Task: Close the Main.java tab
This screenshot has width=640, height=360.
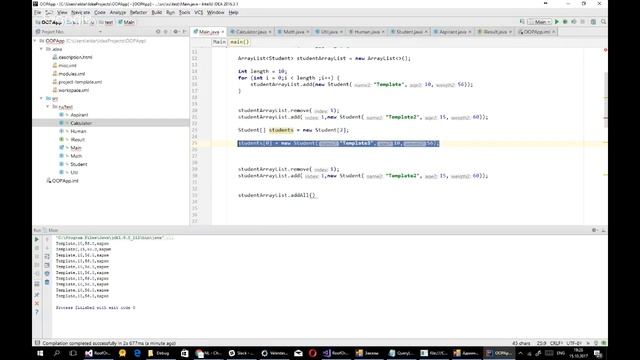Action: [222, 32]
